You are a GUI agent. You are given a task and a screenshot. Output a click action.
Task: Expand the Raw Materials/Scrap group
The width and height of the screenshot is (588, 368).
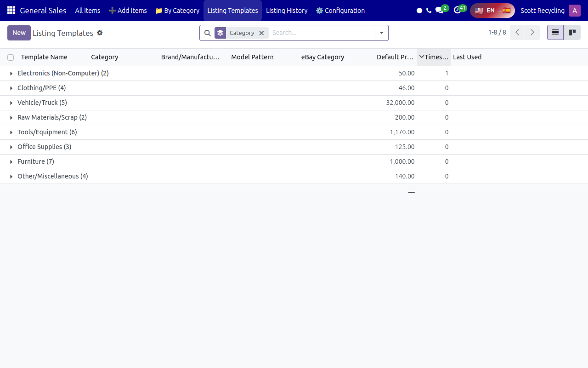pos(294,117)
